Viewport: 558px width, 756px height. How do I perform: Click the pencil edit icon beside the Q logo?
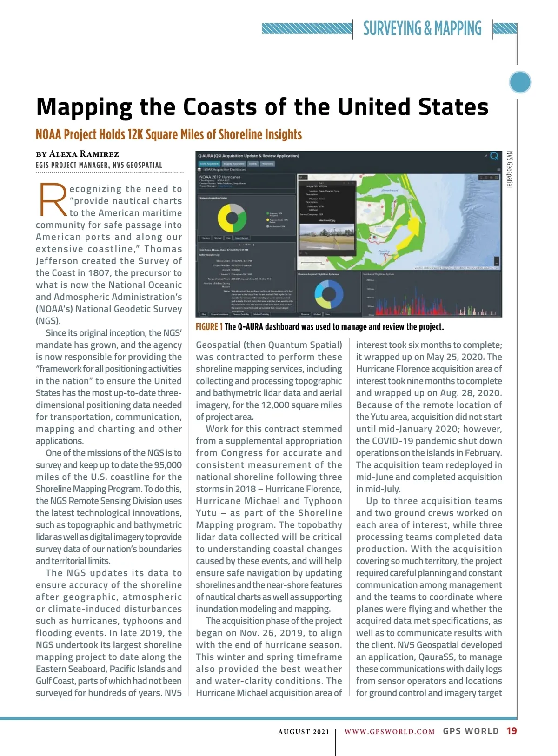(485, 156)
